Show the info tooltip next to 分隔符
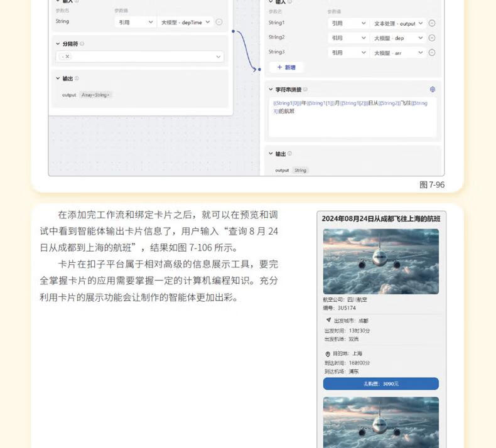The height and width of the screenshot is (448, 496). point(82,44)
